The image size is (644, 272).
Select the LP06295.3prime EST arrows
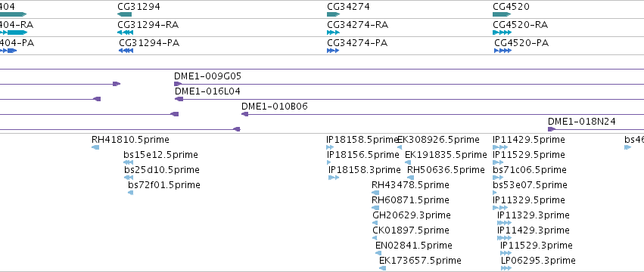506,268
